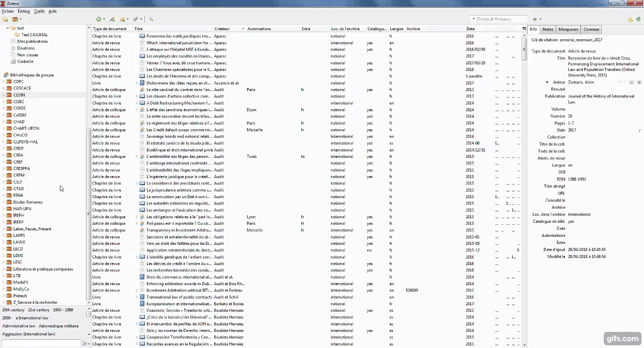644x348 pixels.
Task: Click the Non classés unfiled icon
Action: [13, 55]
